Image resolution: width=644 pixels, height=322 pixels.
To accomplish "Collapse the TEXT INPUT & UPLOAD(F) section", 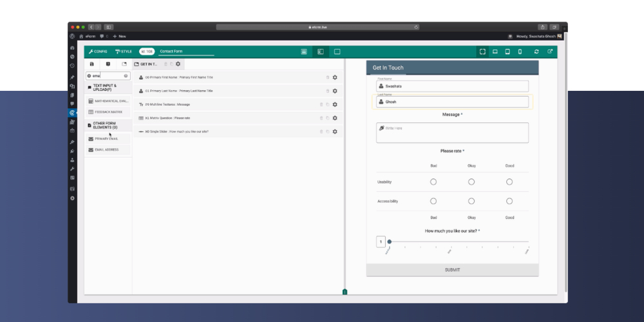I will click(x=108, y=88).
